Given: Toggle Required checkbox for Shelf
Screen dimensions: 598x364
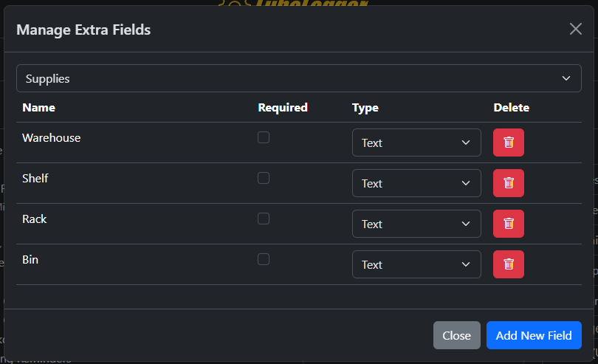Looking at the screenshot, I should (x=264, y=178).
